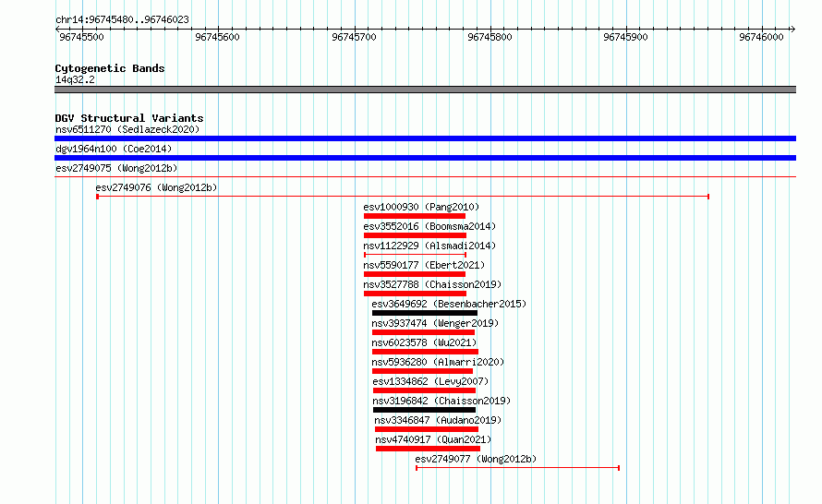Click ruler position 96745800
The height and width of the screenshot is (504, 822).
click(x=490, y=37)
